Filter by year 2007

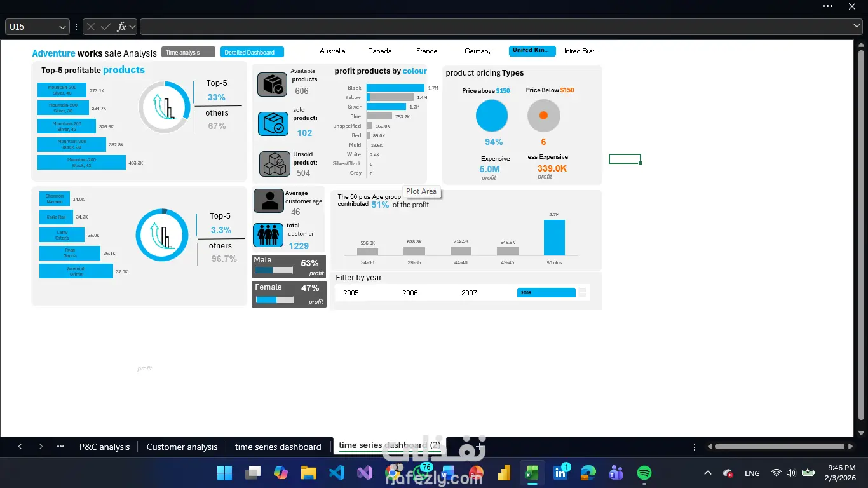click(x=469, y=293)
